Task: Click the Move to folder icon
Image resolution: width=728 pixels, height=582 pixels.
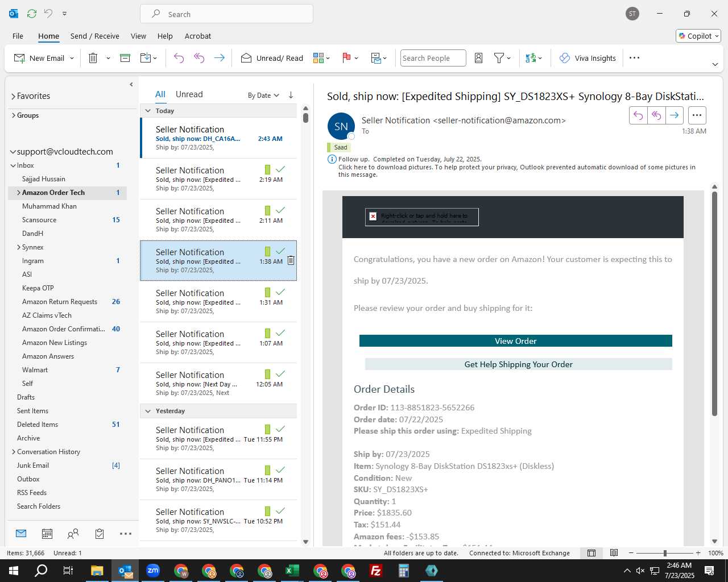Action: point(146,58)
